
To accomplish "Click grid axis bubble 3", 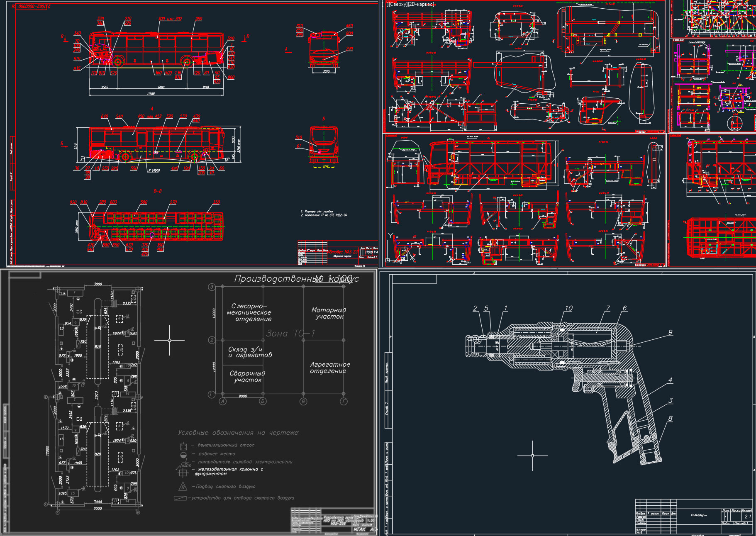I will point(212,287).
